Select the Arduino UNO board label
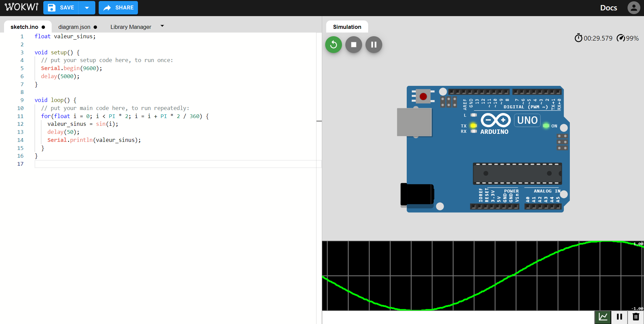The width and height of the screenshot is (644, 324). [527, 120]
